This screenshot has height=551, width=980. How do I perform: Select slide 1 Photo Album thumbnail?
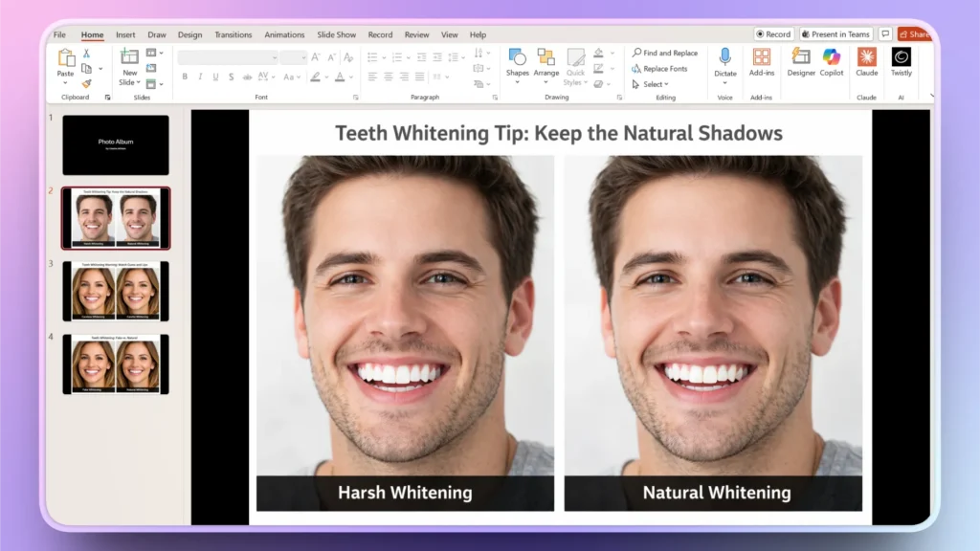(116, 145)
